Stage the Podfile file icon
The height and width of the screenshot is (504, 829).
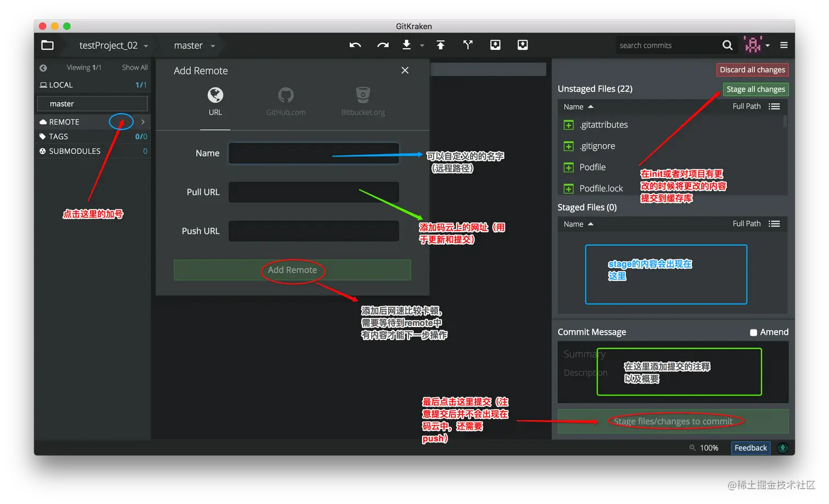[x=569, y=168]
